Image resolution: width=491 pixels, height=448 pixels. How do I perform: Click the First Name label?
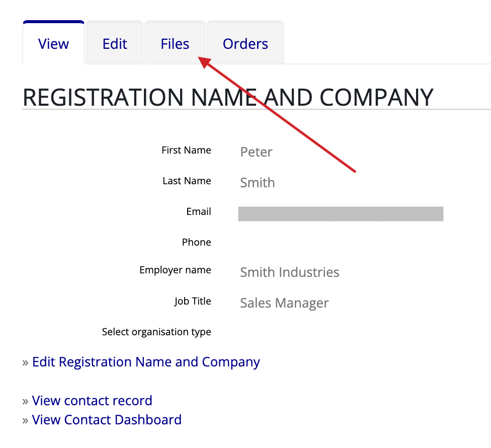click(186, 150)
